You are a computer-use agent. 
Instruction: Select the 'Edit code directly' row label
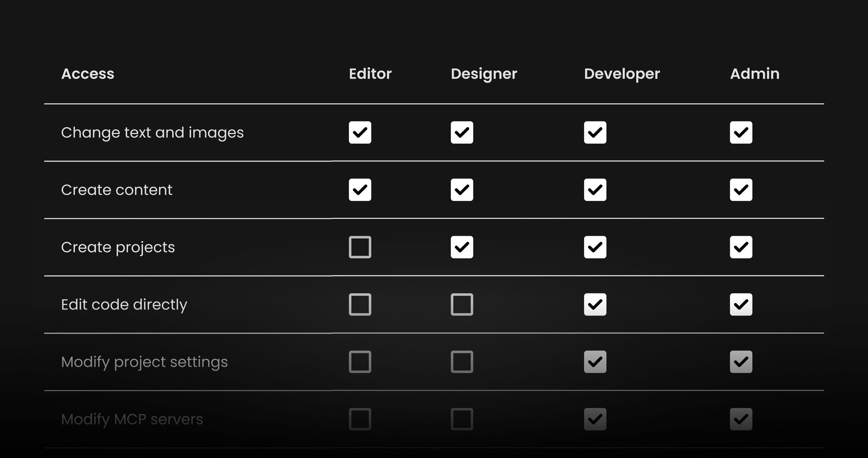point(124,305)
